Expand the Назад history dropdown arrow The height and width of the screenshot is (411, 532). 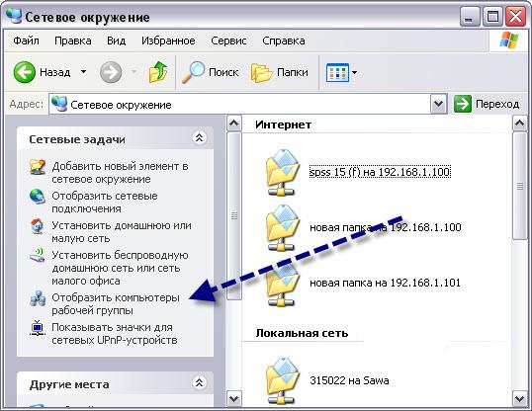click(83, 72)
